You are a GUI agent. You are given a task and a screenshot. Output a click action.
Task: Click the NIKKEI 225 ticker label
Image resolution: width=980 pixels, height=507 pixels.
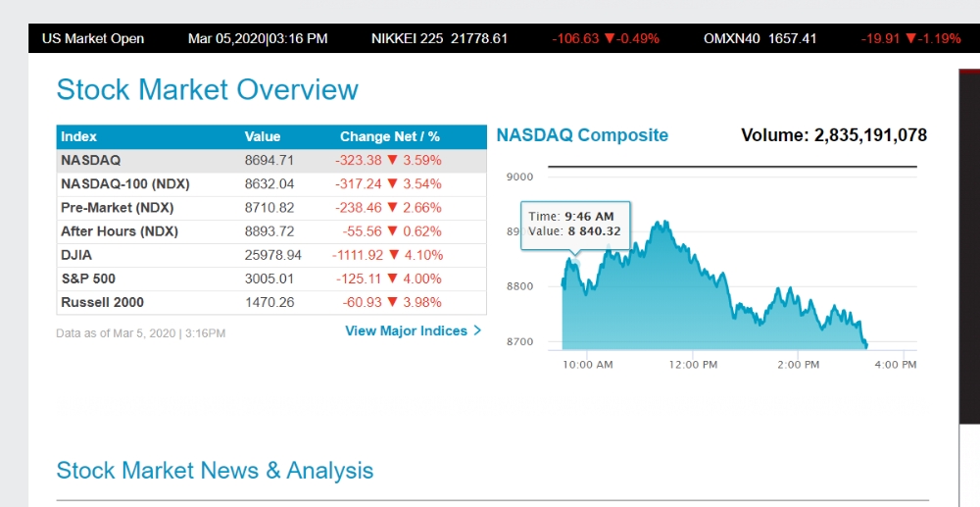coord(407,38)
